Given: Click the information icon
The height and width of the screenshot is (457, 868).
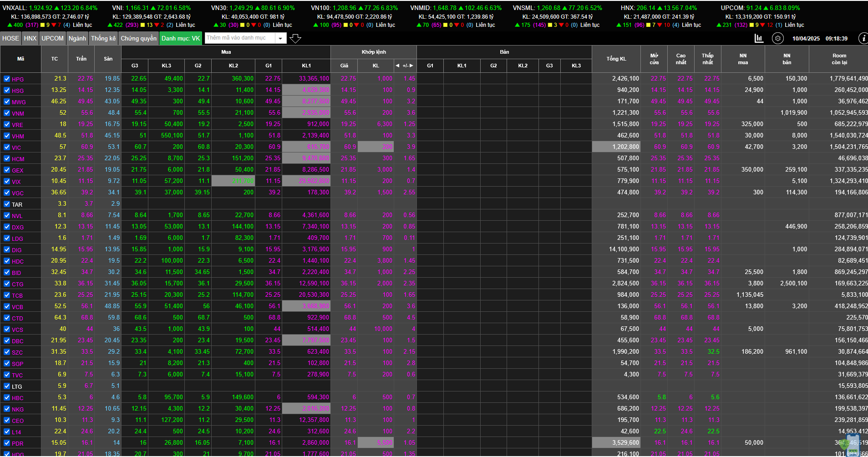Looking at the screenshot, I should tap(863, 38).
